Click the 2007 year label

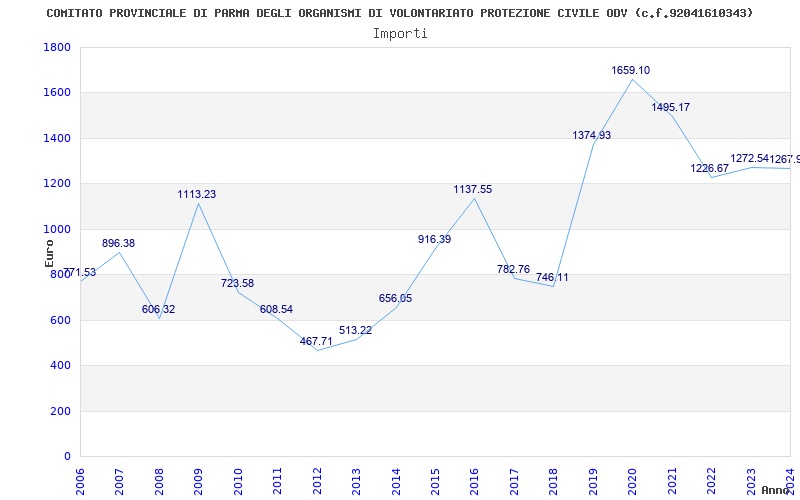[x=119, y=481]
